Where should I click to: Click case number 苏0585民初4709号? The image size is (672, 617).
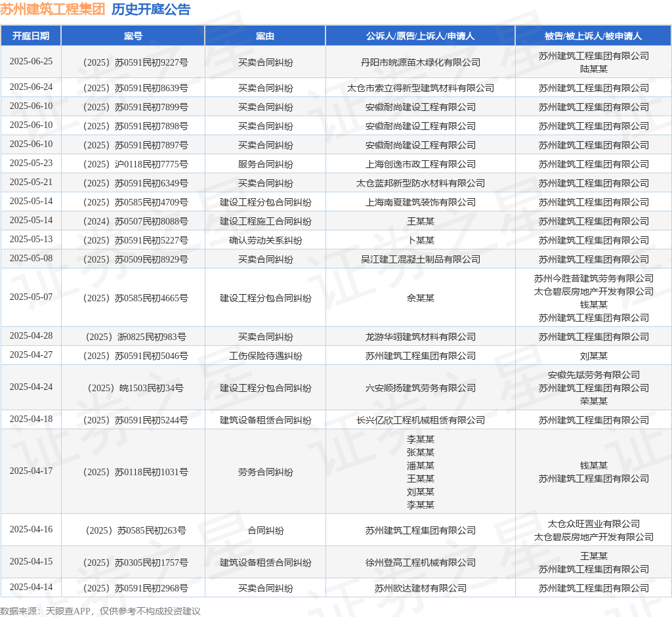click(135, 202)
